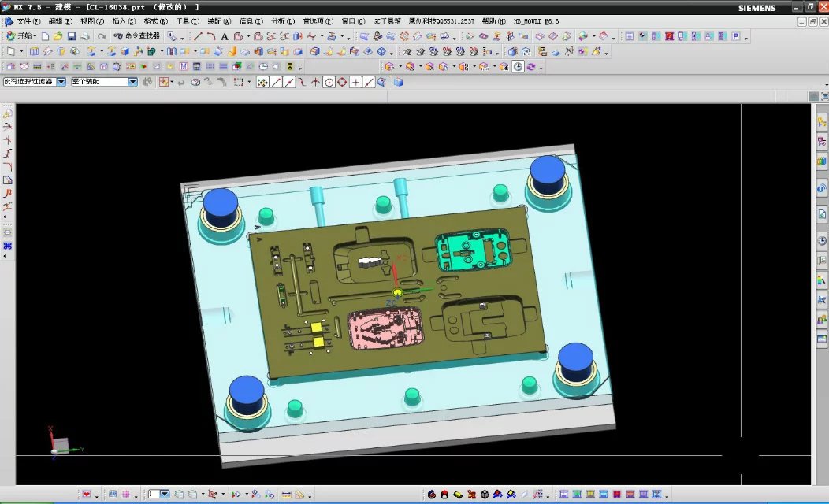Click the 开始 (Start) button
This screenshot has height=504, width=829.
point(22,36)
